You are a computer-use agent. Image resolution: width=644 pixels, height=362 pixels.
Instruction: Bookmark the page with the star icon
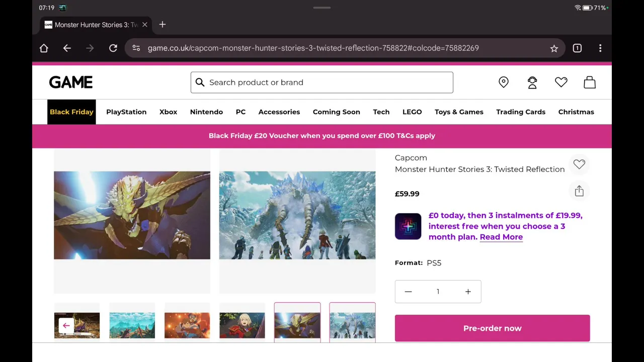(554, 48)
